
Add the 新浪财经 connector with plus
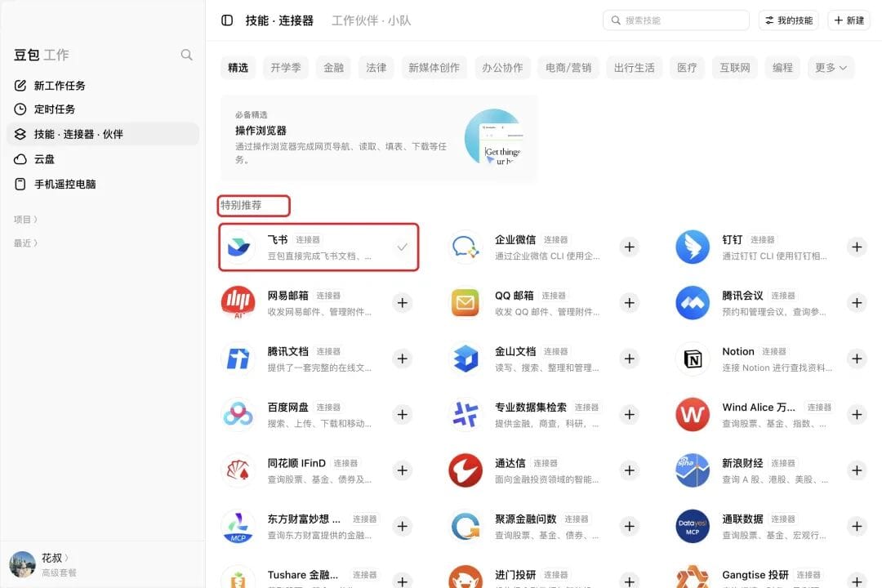coord(857,470)
